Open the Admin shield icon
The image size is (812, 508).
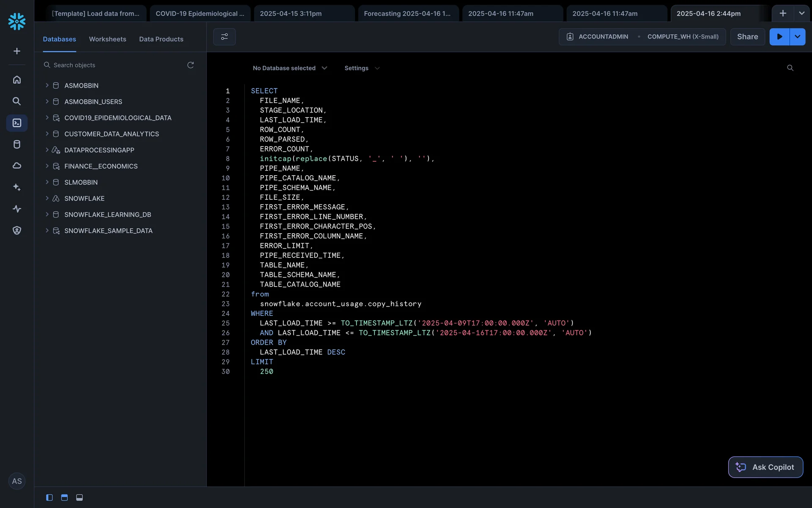(x=17, y=230)
